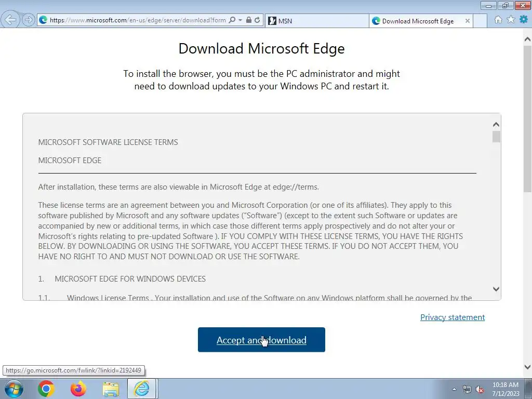Go to home page via Home icon

coord(498,20)
